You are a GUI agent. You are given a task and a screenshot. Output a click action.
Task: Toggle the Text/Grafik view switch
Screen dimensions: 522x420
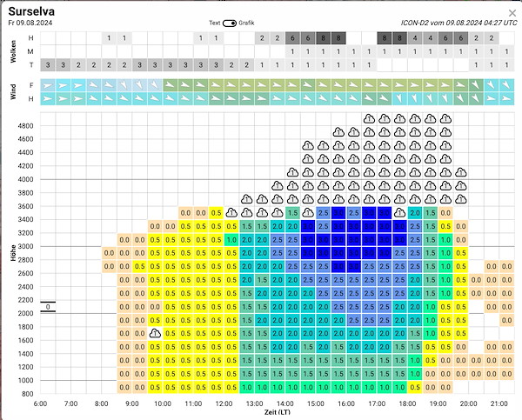pyautogui.click(x=230, y=23)
